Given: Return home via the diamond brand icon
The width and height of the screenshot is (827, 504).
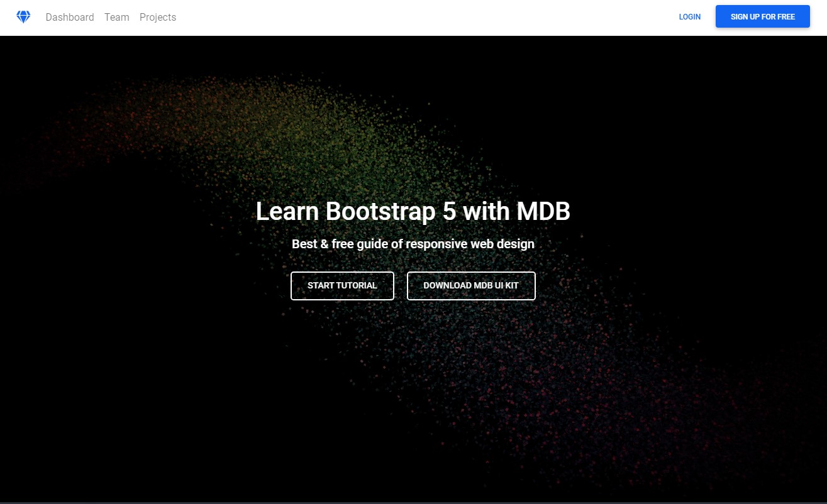Looking at the screenshot, I should [23, 17].
